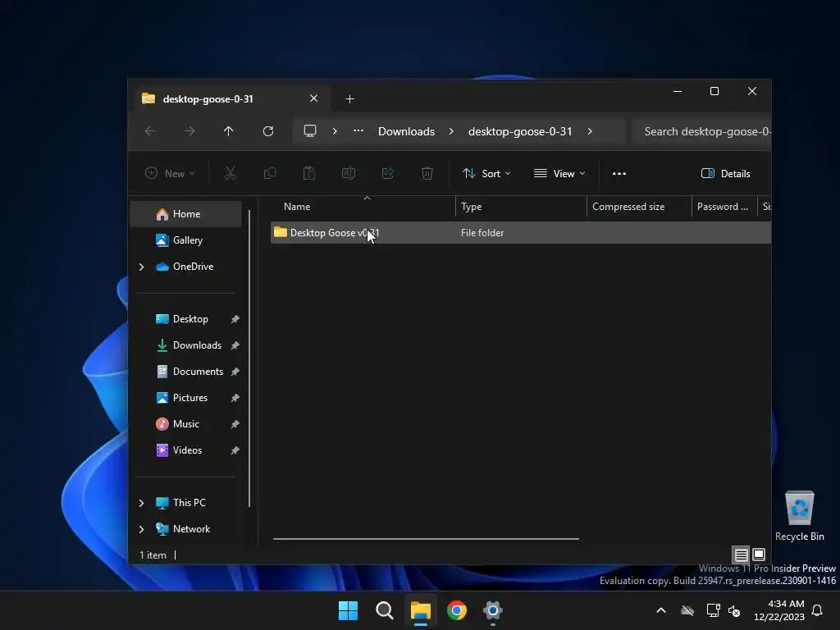Open the Windows Start menu
This screenshot has width=840, height=630.
coord(348,610)
